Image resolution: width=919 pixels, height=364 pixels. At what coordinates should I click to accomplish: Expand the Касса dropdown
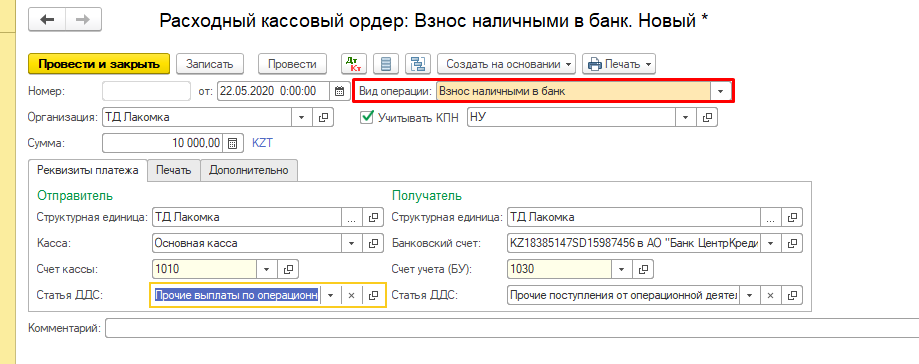click(x=352, y=243)
